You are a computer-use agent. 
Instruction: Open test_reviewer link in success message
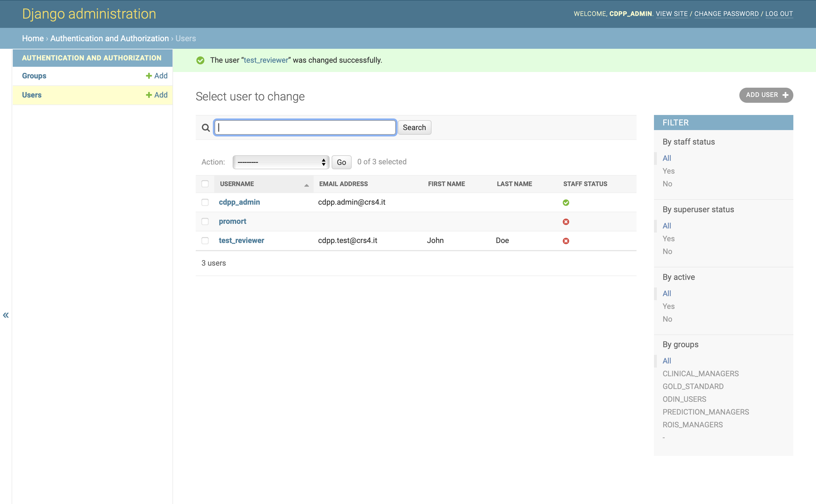click(x=266, y=60)
